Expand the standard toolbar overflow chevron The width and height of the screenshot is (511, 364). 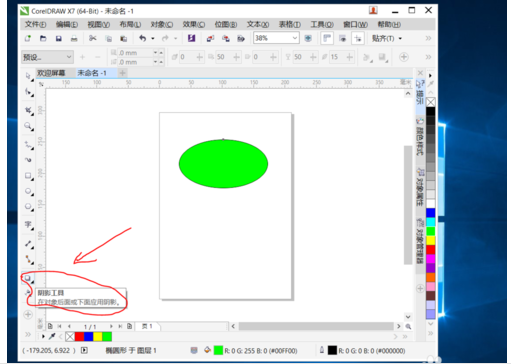coord(428,38)
